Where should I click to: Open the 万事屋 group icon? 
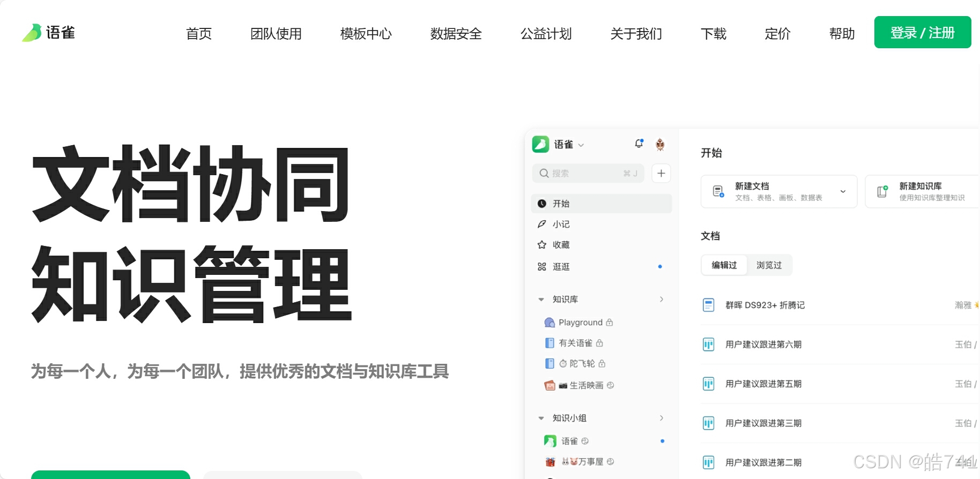(x=550, y=462)
